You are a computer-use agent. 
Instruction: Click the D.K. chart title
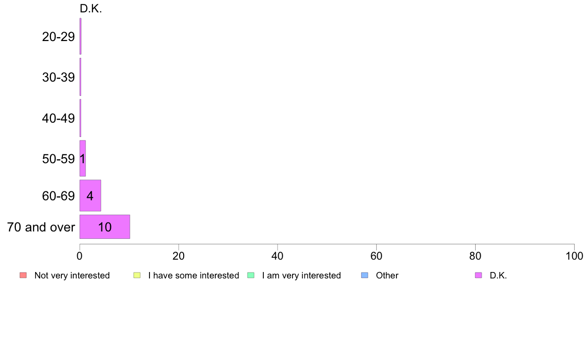(x=91, y=8)
